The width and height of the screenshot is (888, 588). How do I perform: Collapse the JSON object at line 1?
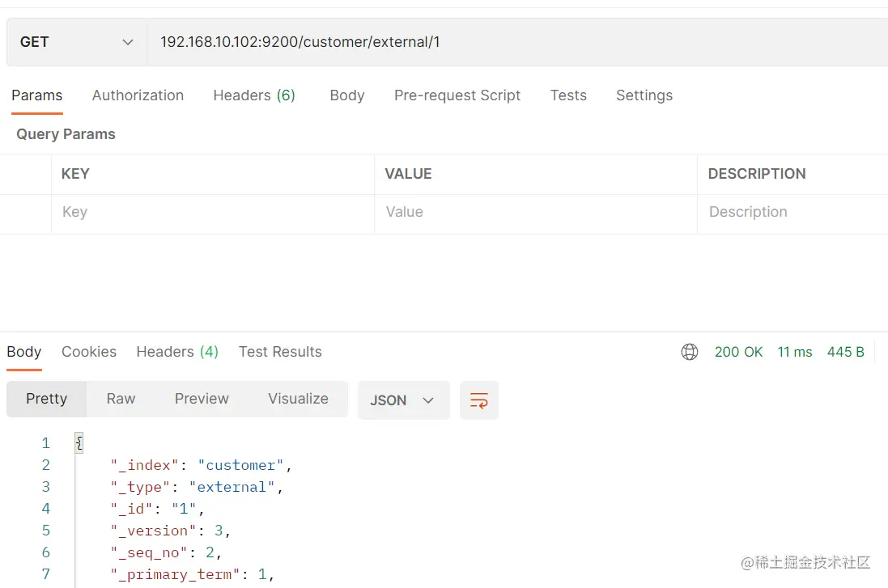tap(79, 443)
